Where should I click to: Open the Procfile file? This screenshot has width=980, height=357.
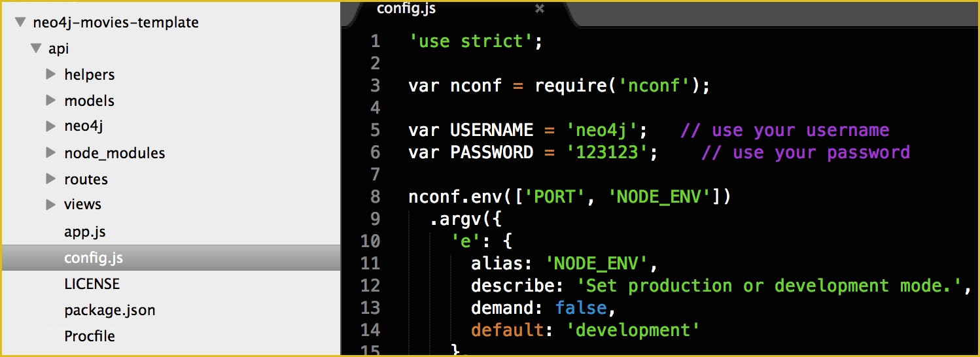click(89, 336)
